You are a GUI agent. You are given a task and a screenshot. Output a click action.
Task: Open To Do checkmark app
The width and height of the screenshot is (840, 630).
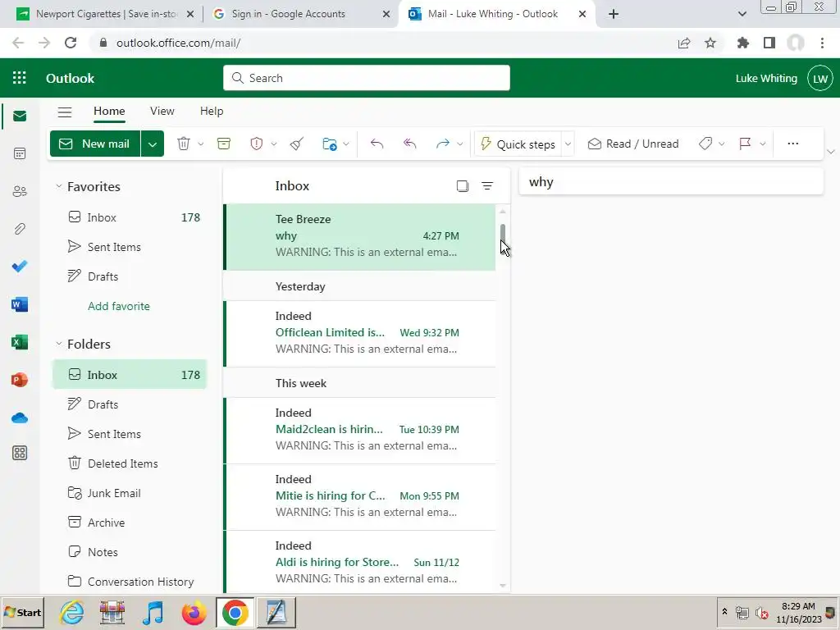[x=20, y=267]
